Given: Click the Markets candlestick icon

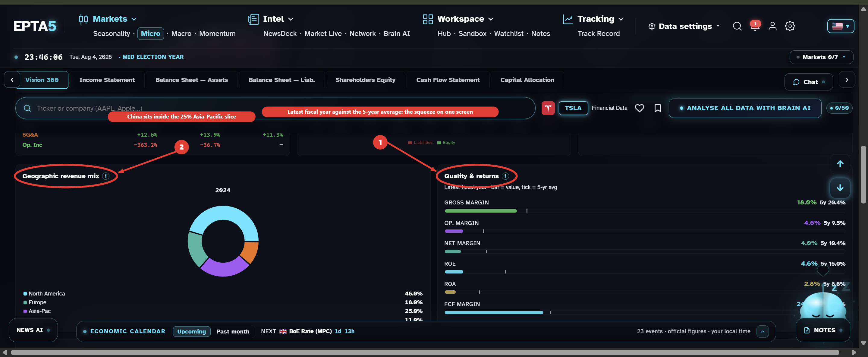Looking at the screenshot, I should [83, 19].
